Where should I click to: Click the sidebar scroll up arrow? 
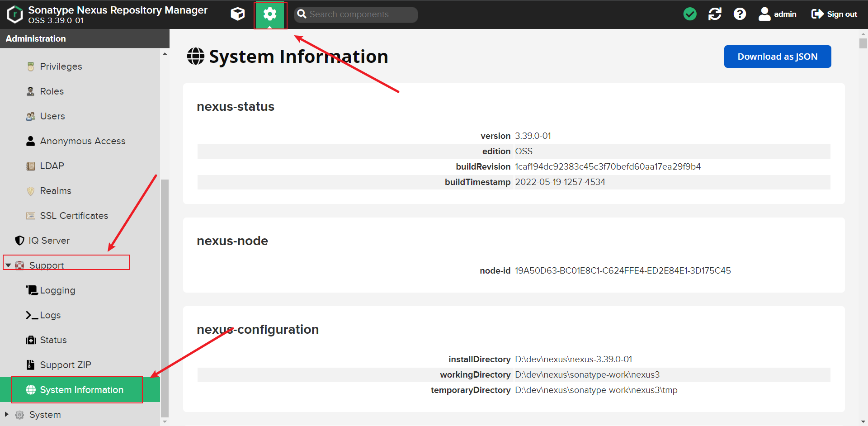165,54
